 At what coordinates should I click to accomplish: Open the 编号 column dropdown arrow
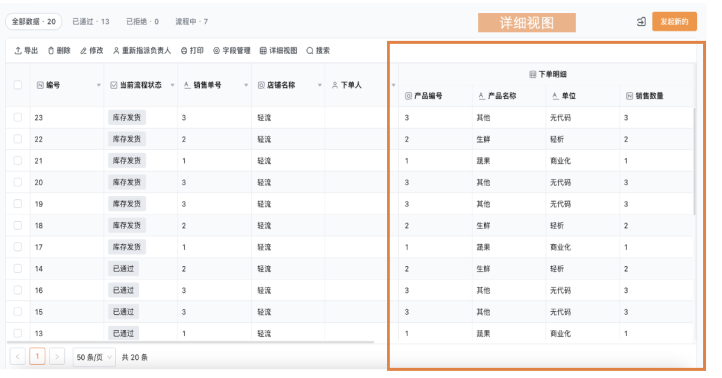click(99, 85)
